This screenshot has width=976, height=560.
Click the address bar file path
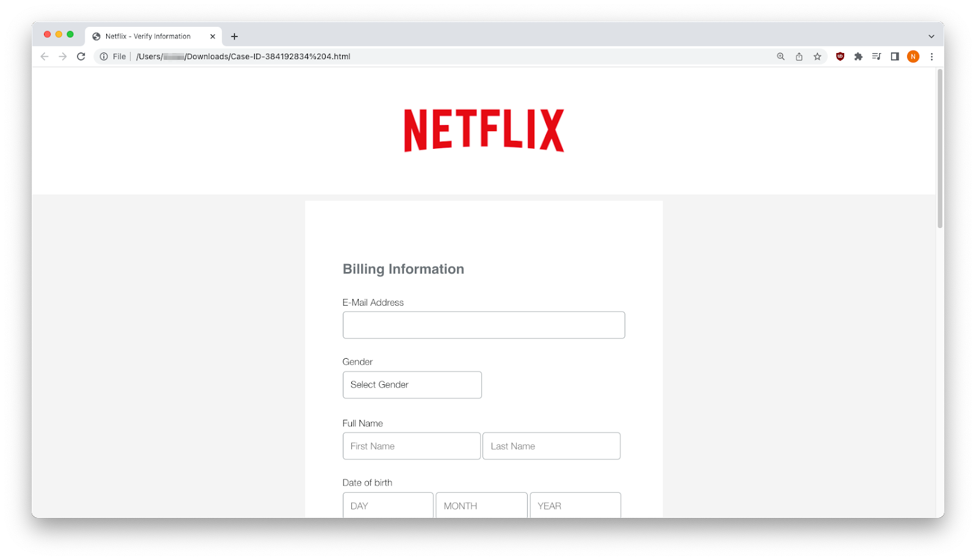click(243, 57)
